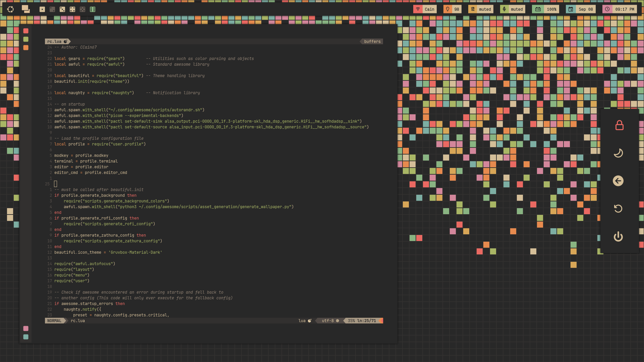
Task: Select the rc.lua buffer tab
Action: coord(55,42)
